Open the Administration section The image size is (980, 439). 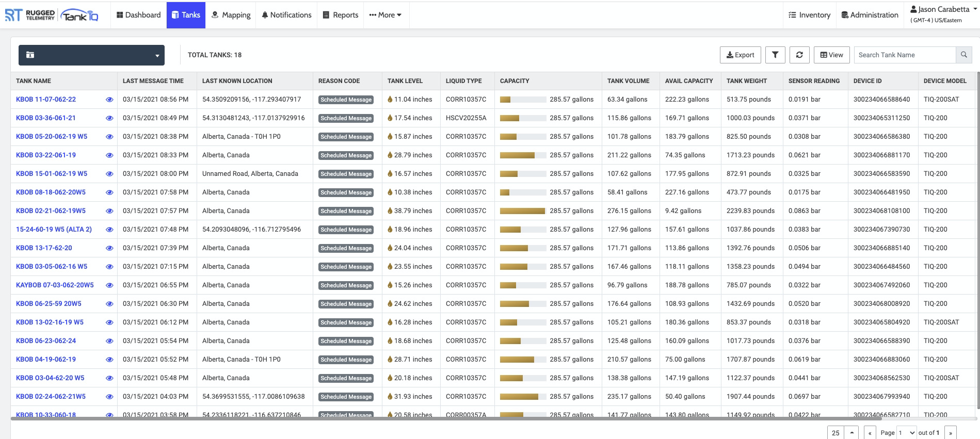click(870, 15)
